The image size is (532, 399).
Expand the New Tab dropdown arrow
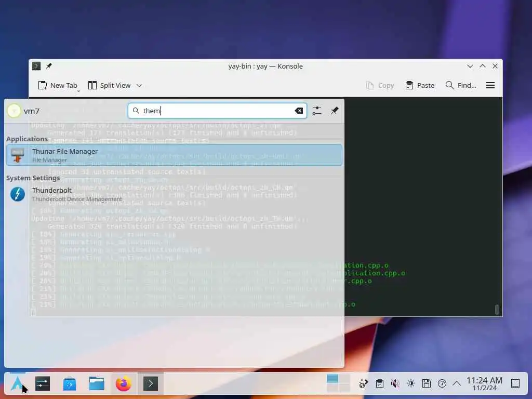pyautogui.click(x=78, y=91)
